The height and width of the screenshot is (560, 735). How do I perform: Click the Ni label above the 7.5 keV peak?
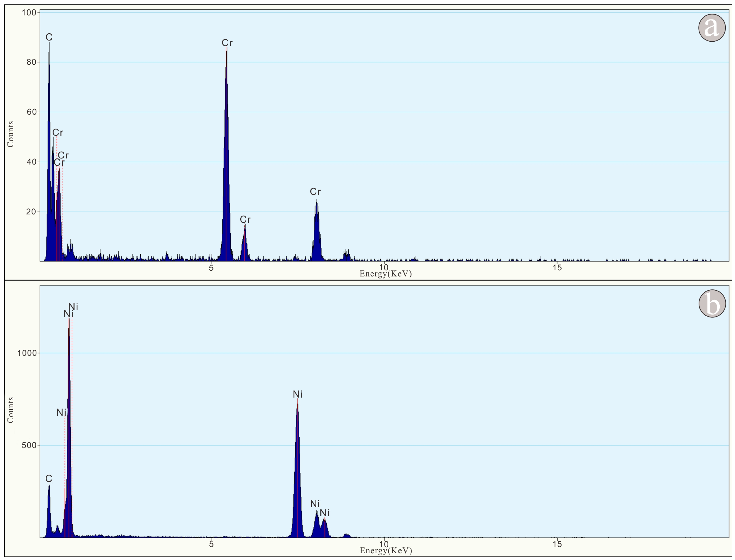(x=297, y=394)
